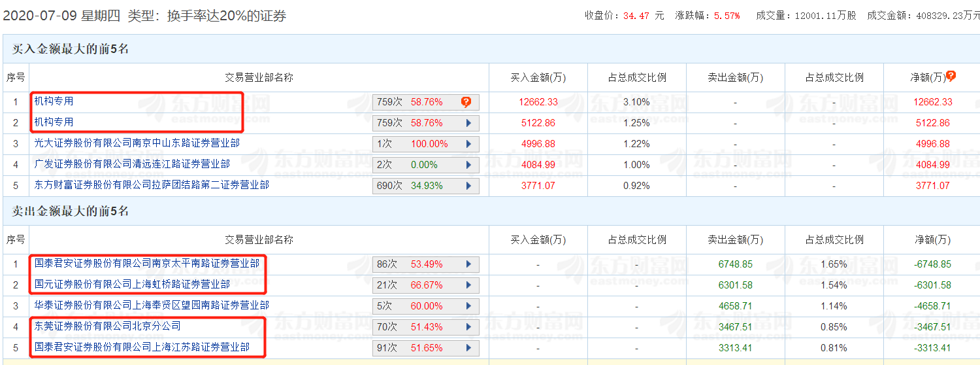Click the 净额(万) header in the sell table
The image size is (980, 365).
[x=932, y=239]
